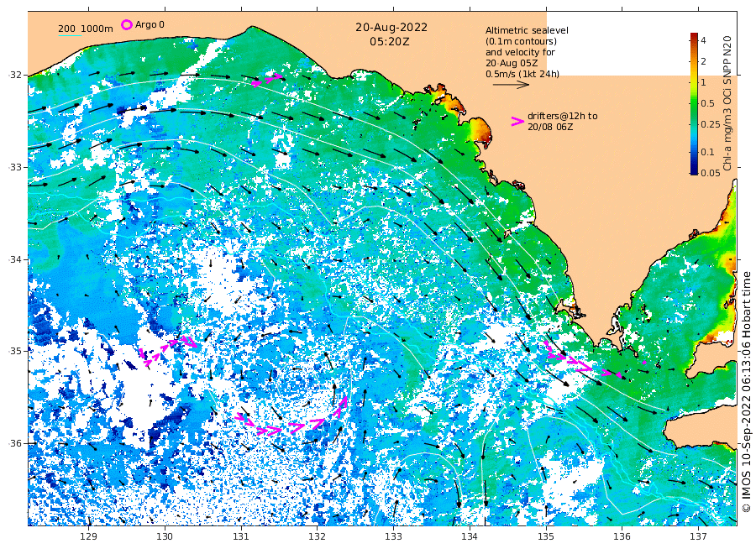Click the velocity scale reference arrow

511,85
